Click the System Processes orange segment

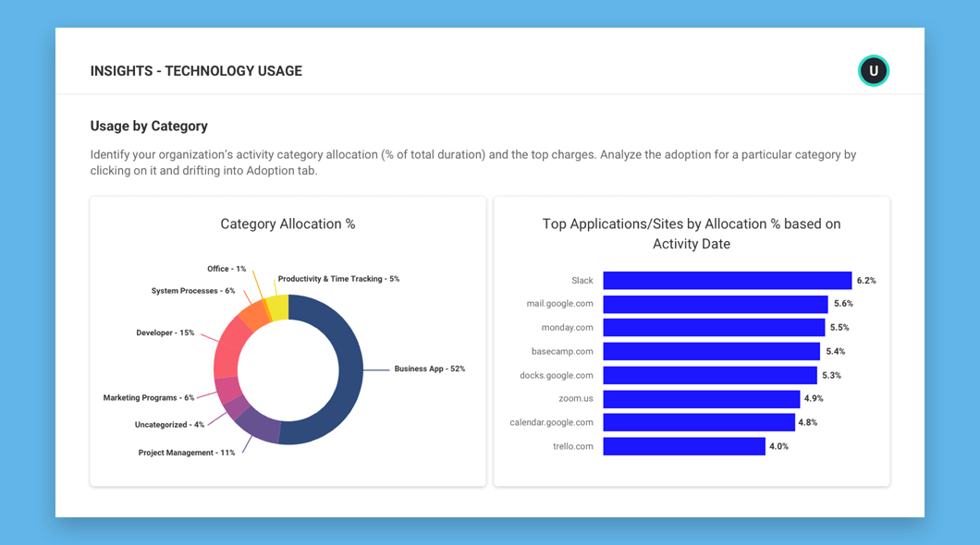coord(255,315)
